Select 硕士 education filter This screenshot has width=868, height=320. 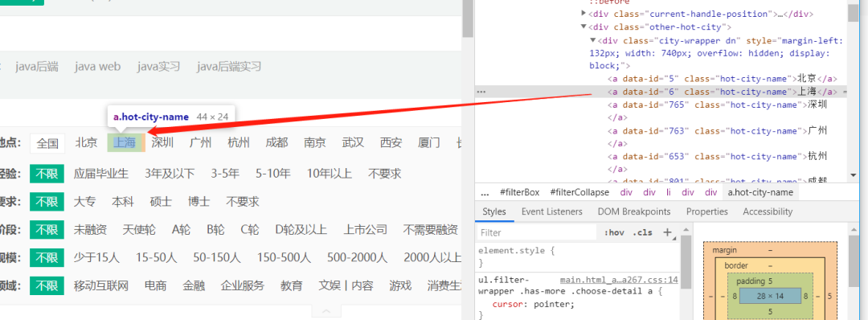click(x=161, y=202)
